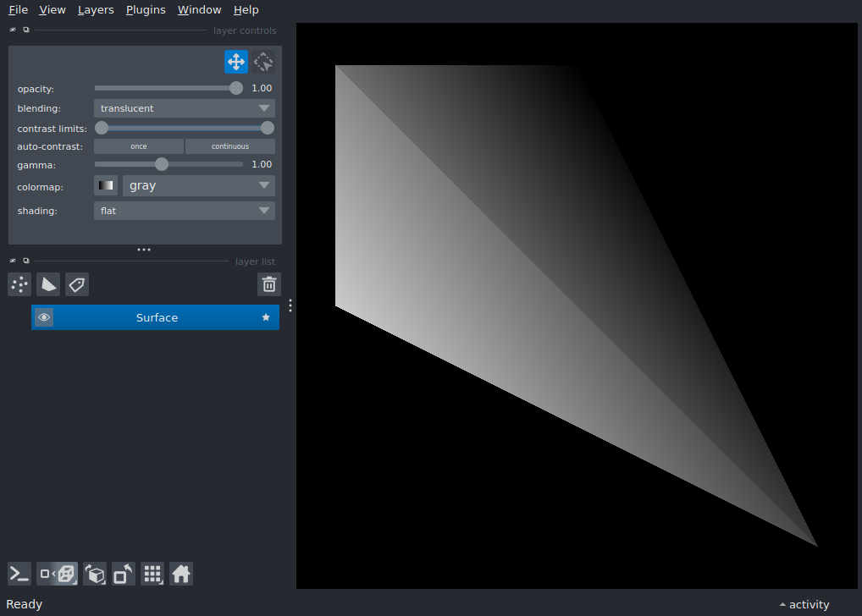Screen dimensions: 862x616
Task: Delete the selected layer with trash icon
Action: pyautogui.click(x=268, y=284)
